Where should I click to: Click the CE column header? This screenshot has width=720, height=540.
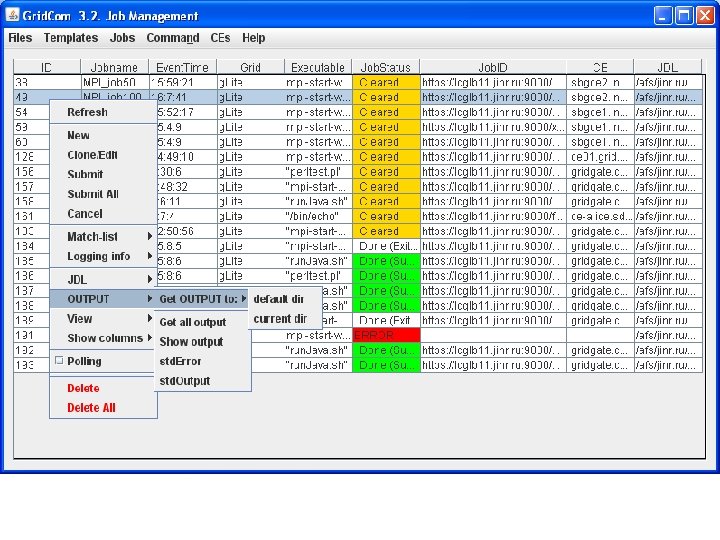click(x=600, y=68)
